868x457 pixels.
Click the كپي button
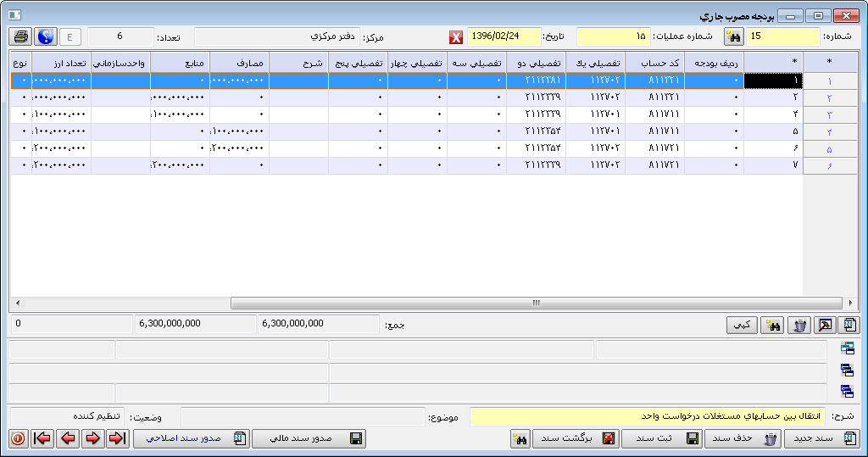pyautogui.click(x=742, y=326)
